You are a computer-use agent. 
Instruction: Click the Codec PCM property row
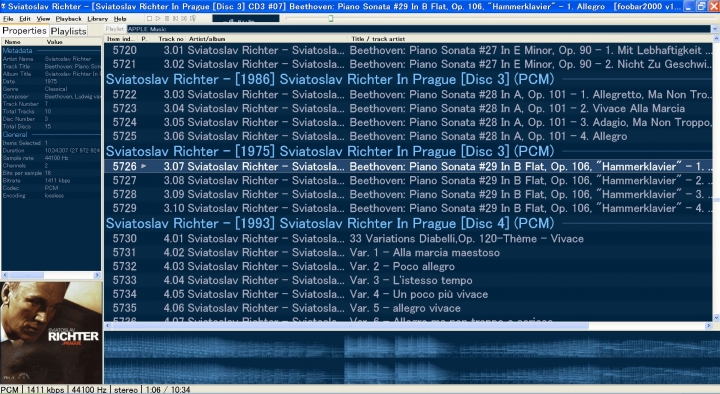[51, 188]
